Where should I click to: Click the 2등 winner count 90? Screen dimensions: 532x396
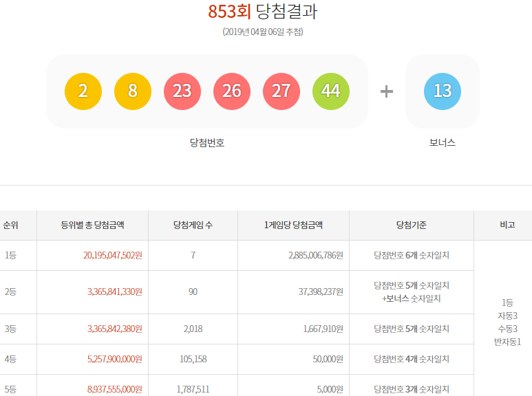(x=193, y=292)
